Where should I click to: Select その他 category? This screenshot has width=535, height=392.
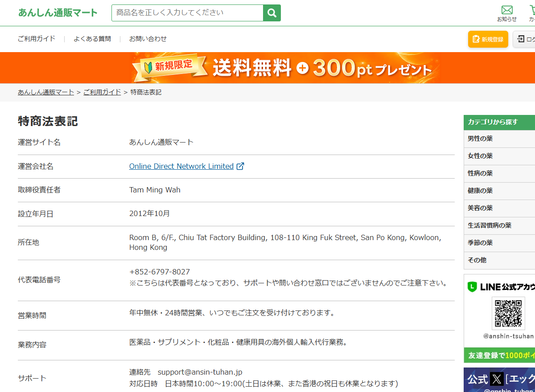click(x=499, y=261)
